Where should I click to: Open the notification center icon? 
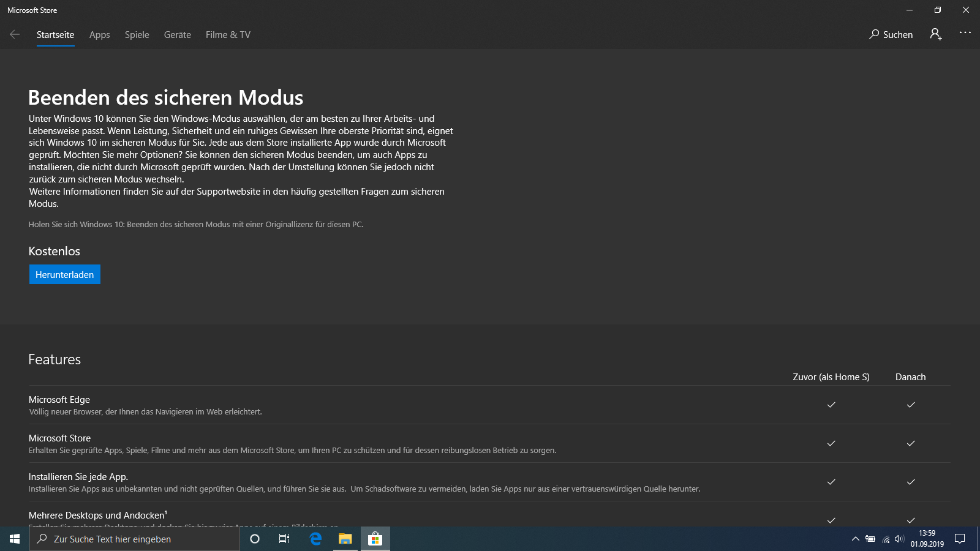pos(960,539)
